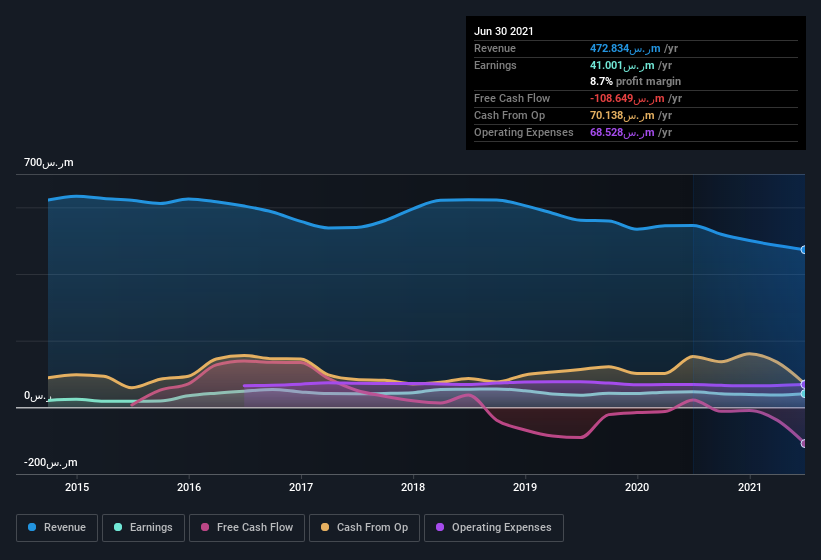This screenshot has width=821, height=560.
Task: Click the 2018 x-axis label
Action: 413,487
